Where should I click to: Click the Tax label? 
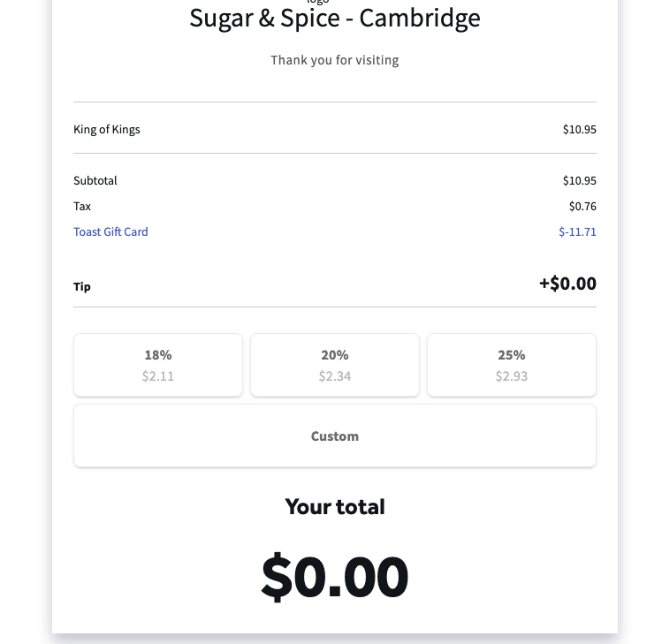point(82,206)
